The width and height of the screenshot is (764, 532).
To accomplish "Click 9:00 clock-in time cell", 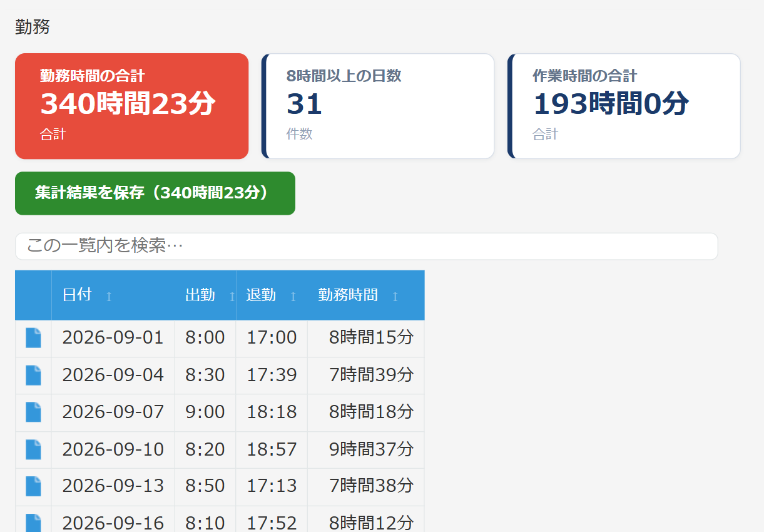I will (205, 412).
